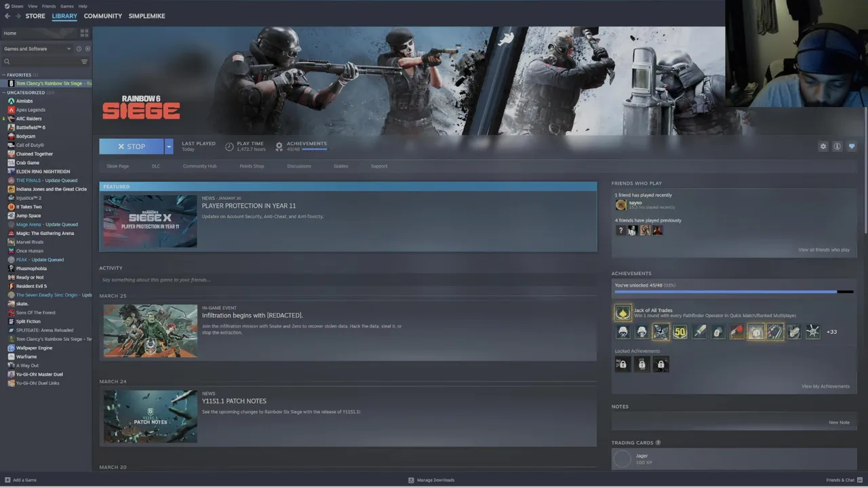Screen dimensions: 868x488
Task: Open the Help menu
Action: tap(83, 6)
